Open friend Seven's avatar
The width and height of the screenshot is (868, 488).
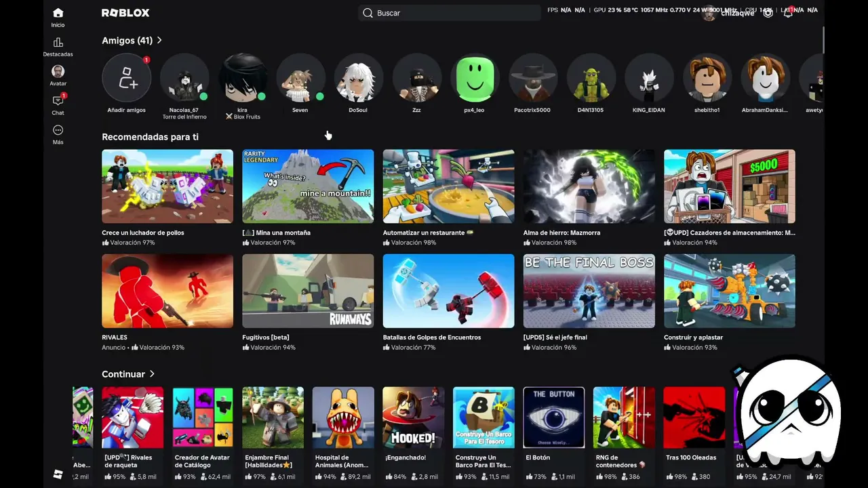tap(300, 78)
